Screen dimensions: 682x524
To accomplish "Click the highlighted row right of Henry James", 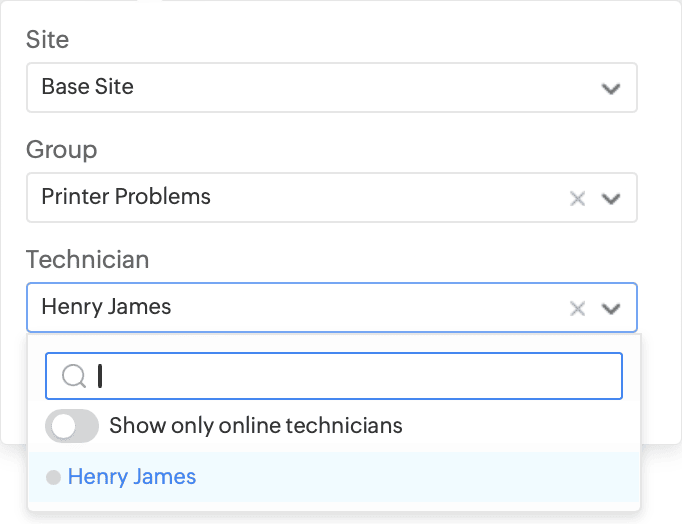I will coord(420,477).
